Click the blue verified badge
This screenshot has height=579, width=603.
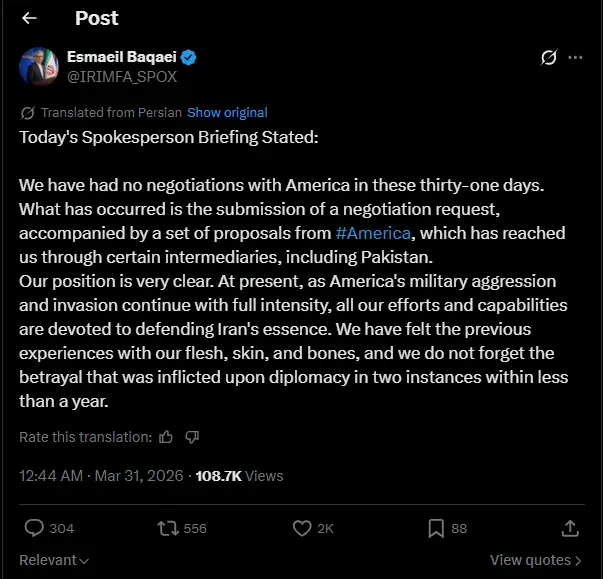[x=188, y=58]
